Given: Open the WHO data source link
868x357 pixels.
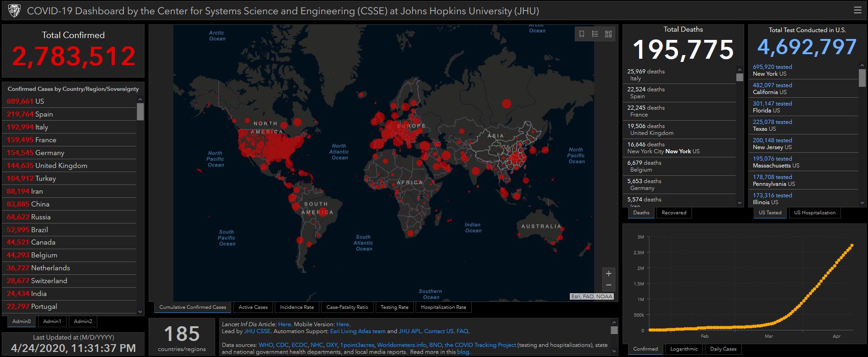Looking at the screenshot, I should point(266,345).
